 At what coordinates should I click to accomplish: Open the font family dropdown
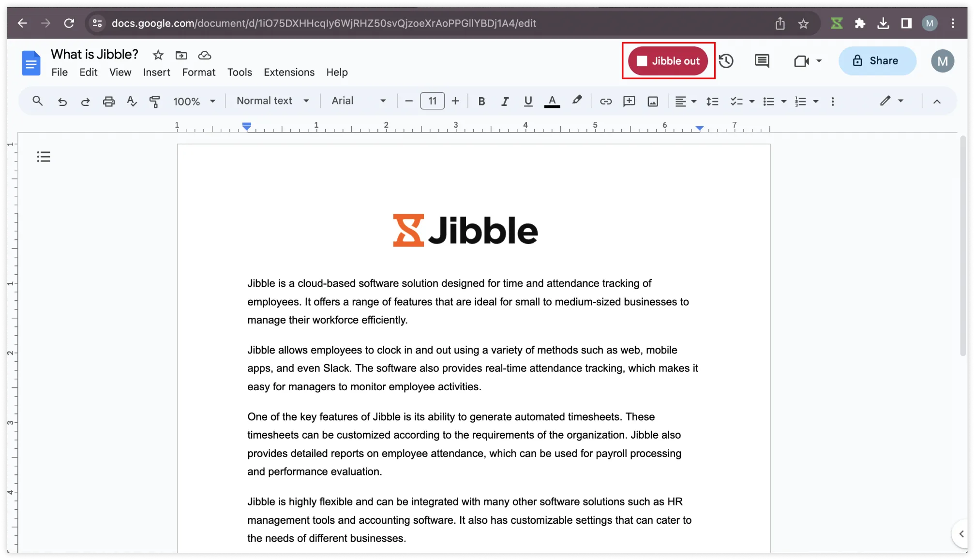pos(358,101)
